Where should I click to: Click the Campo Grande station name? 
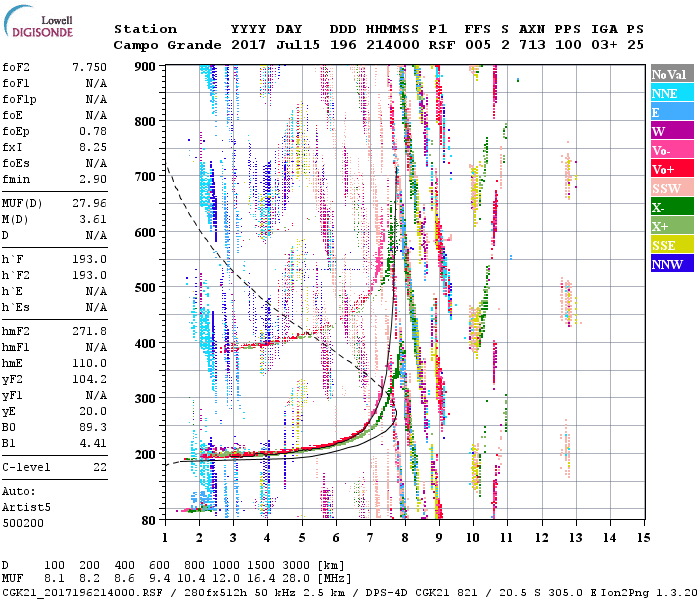[167, 45]
